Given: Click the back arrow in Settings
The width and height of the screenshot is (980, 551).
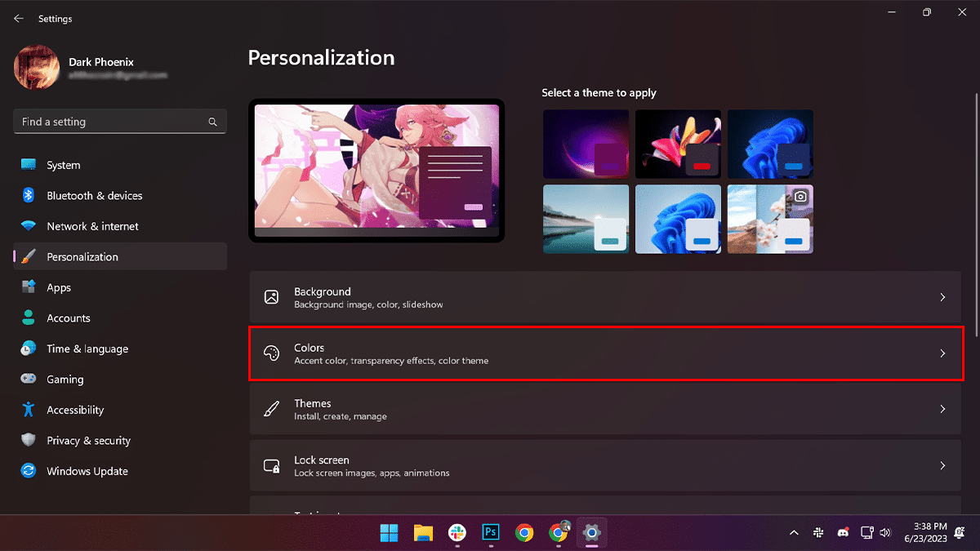Looking at the screenshot, I should 19,19.
